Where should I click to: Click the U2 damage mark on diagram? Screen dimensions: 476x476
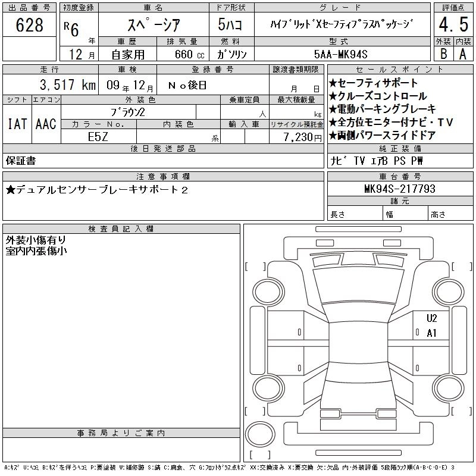click(x=432, y=318)
